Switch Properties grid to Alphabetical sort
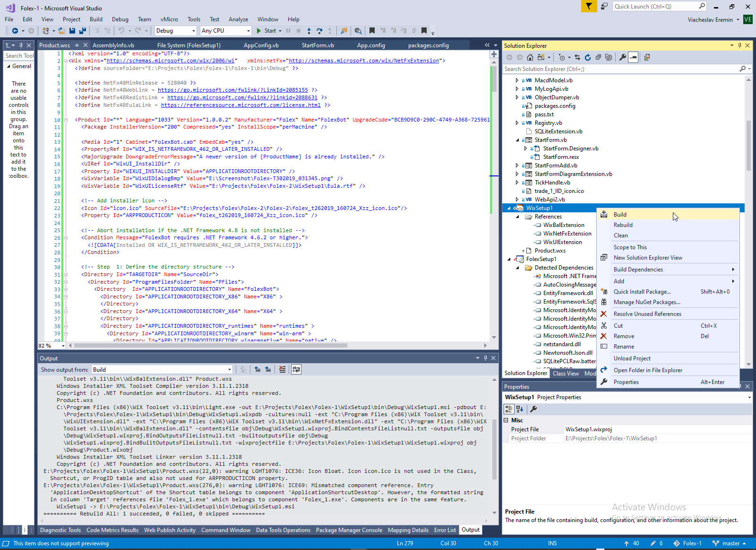Screen dimensions: 756x550 pos(520,409)
